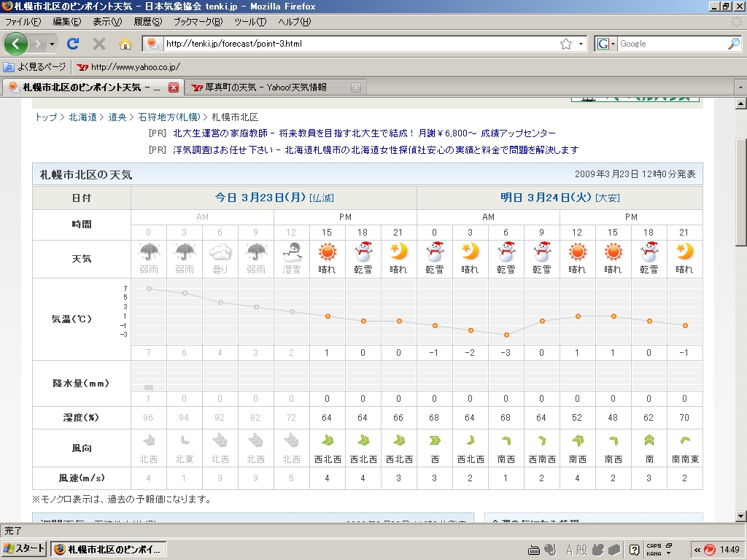Click the -3 temperature point at tomorrow 6時
The height and width of the screenshot is (560, 747).
(x=506, y=335)
